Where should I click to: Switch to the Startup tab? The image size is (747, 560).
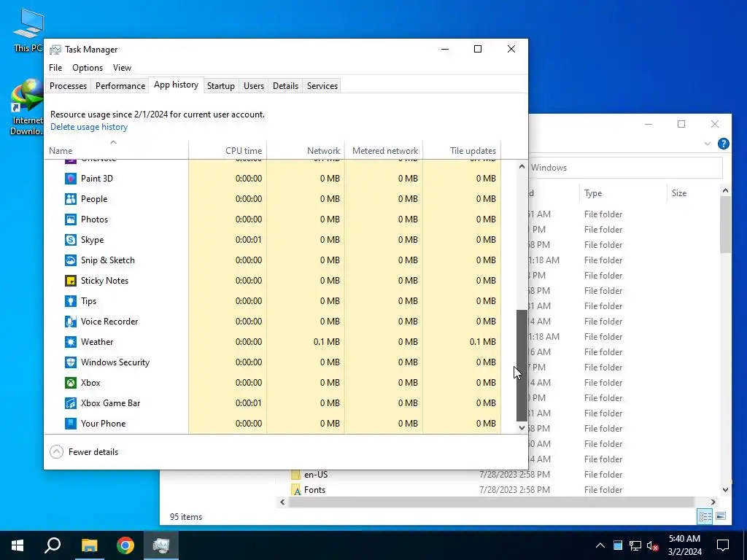point(220,86)
